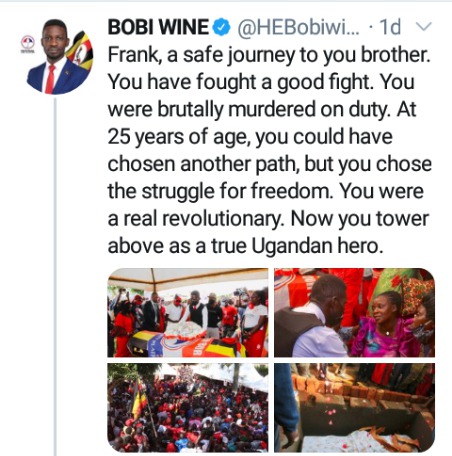Screen dimensions: 452x456
Task: Click the red tie in profile photo
Action: point(50,79)
